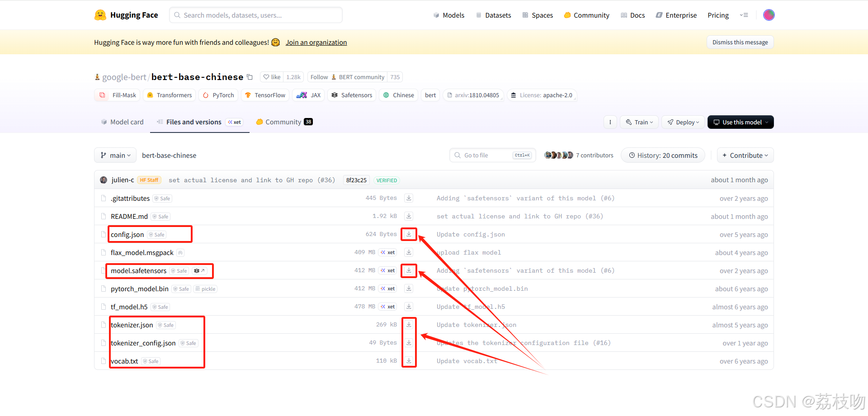
Task: Open safetensors viewer icon on model.safetensors
Action: (x=199, y=271)
